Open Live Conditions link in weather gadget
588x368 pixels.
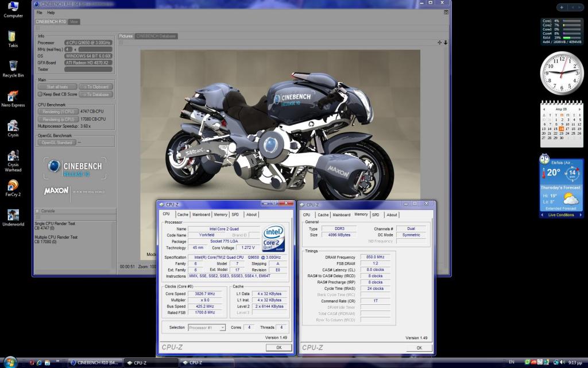[561, 215]
